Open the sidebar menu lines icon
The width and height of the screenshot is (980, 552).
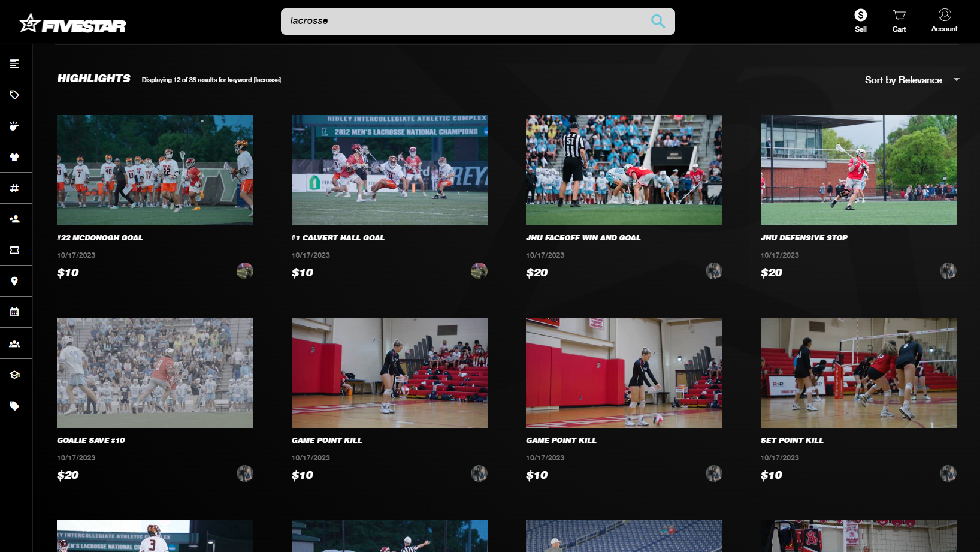click(14, 64)
